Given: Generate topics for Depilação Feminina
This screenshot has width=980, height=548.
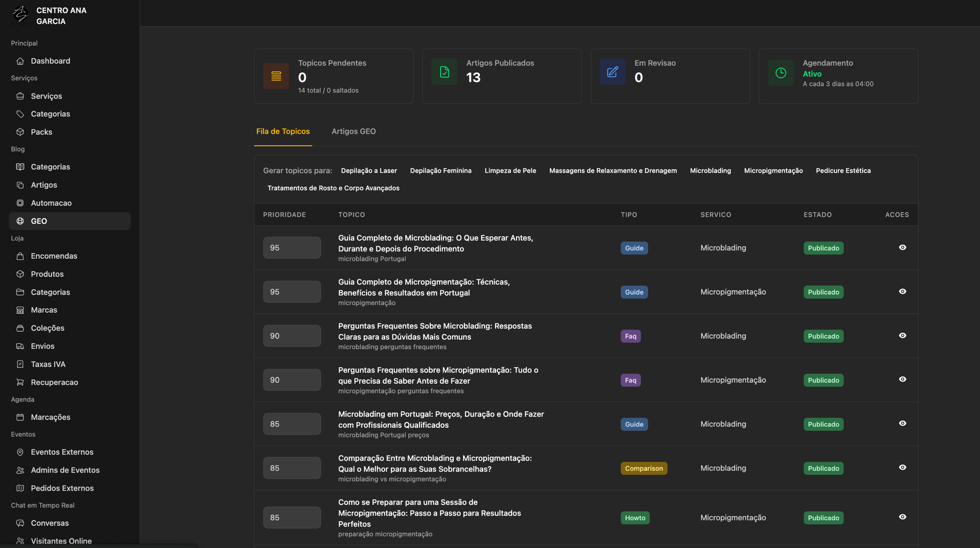Looking at the screenshot, I should pos(441,171).
